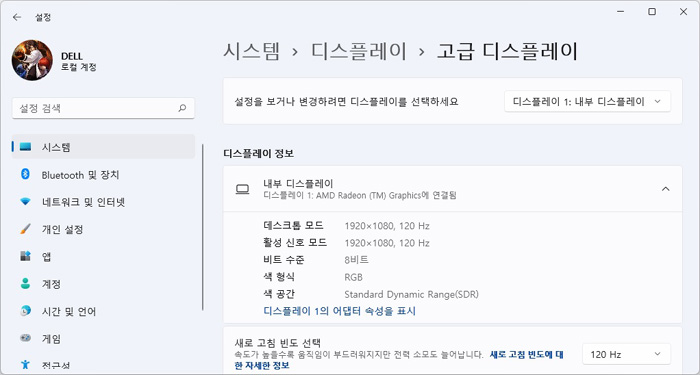This screenshot has height=375, width=700.
Task: Click the 설정 검색 input field
Action: [103, 108]
